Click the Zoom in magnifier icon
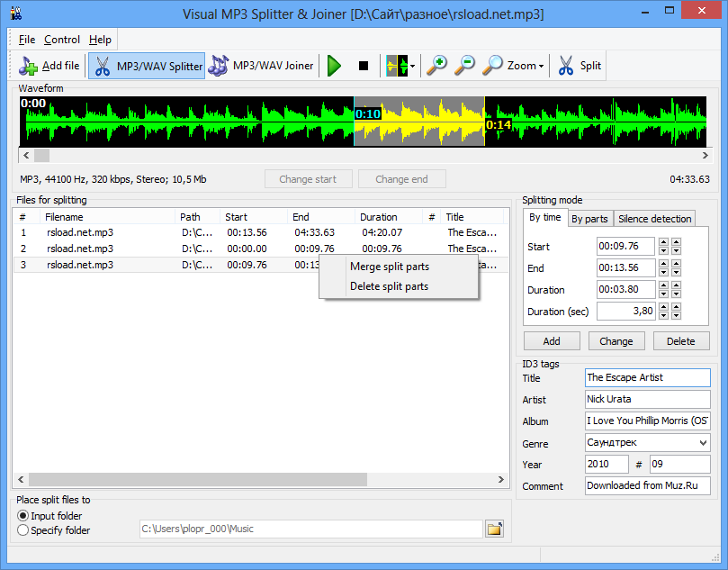The image size is (728, 570). coord(437,65)
